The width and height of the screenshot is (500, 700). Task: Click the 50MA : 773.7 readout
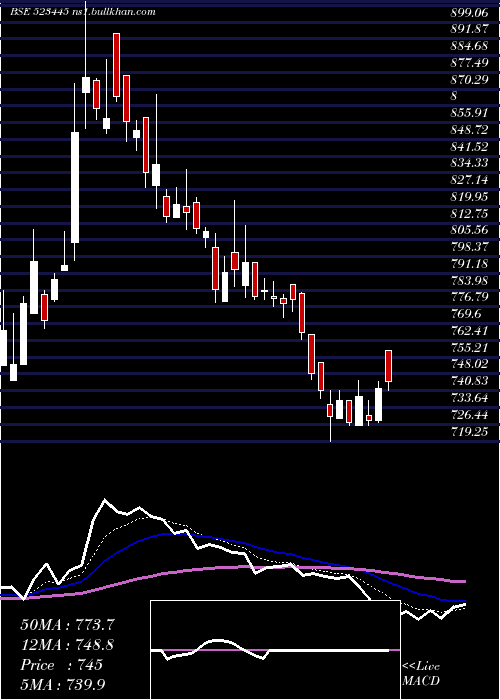click(67, 625)
